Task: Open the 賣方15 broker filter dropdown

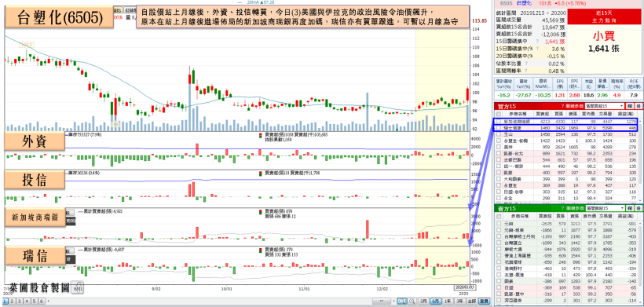Action: (605, 209)
